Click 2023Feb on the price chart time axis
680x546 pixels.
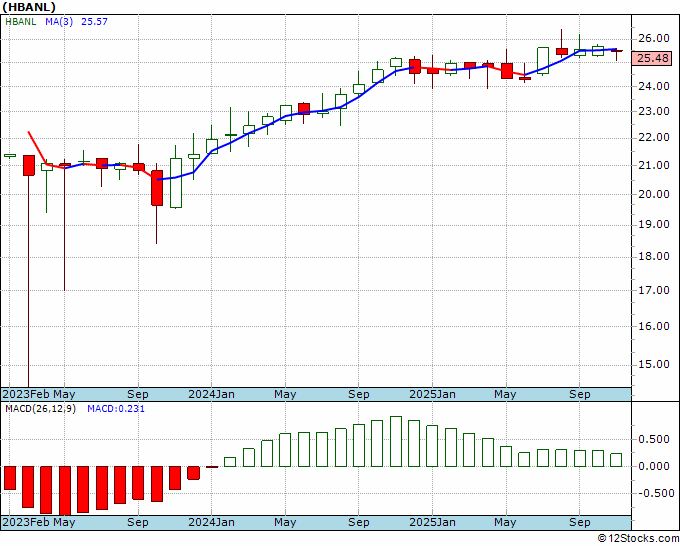(x=26, y=394)
